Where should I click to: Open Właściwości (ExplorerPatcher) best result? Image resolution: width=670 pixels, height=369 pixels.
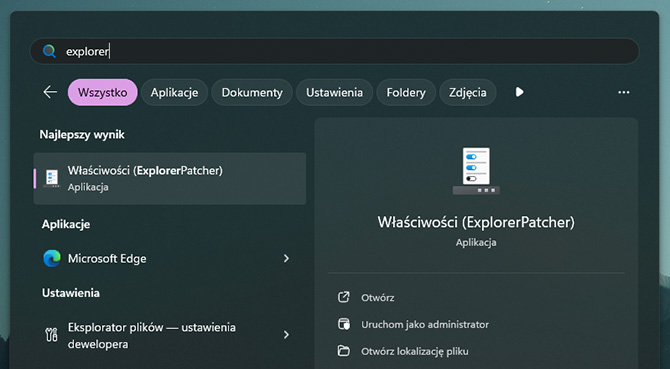(x=170, y=179)
